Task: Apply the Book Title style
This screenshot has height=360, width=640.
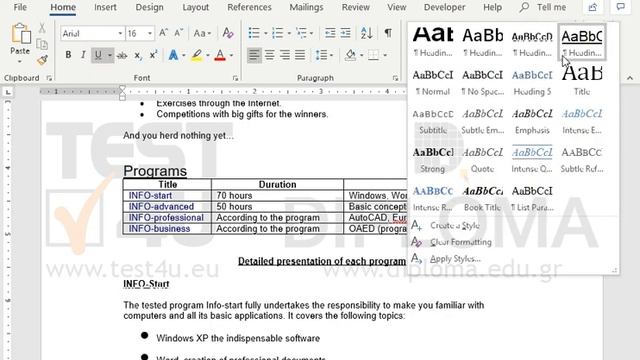Action: pyautogui.click(x=482, y=198)
